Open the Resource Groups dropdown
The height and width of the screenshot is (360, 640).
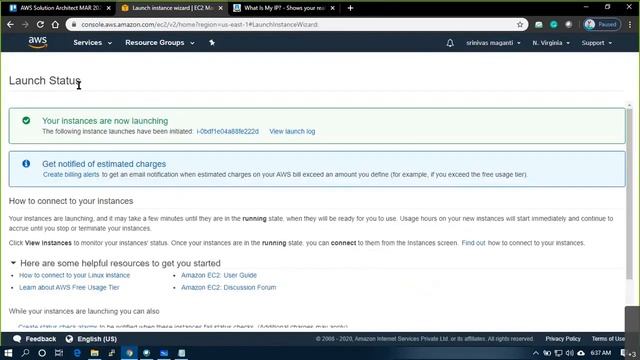coord(160,42)
